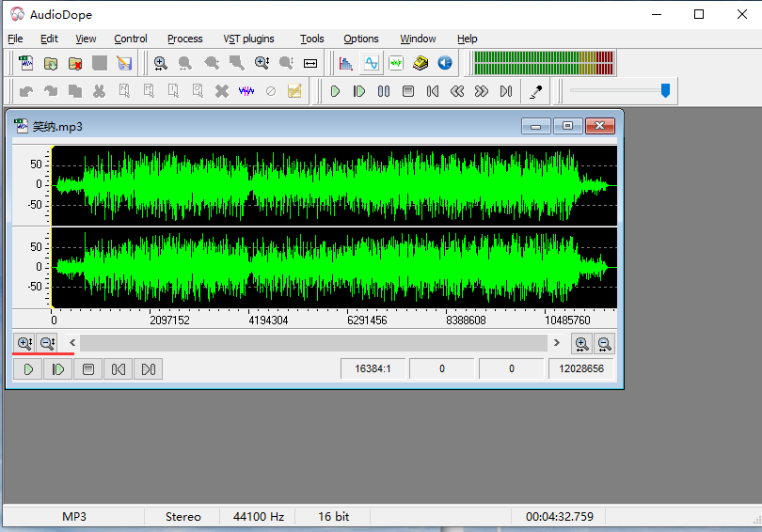This screenshot has height=532, width=762.
Task: Click the volume slider handle
Action: point(665,90)
